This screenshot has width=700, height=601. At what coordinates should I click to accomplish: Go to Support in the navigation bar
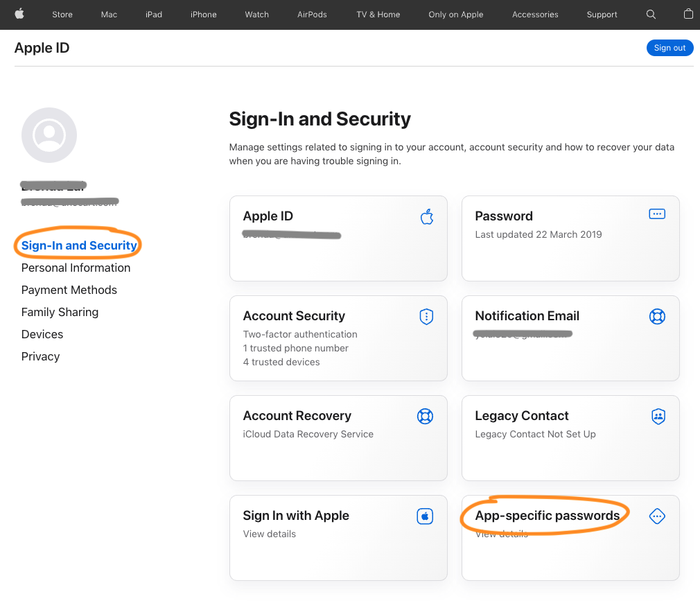(x=602, y=15)
